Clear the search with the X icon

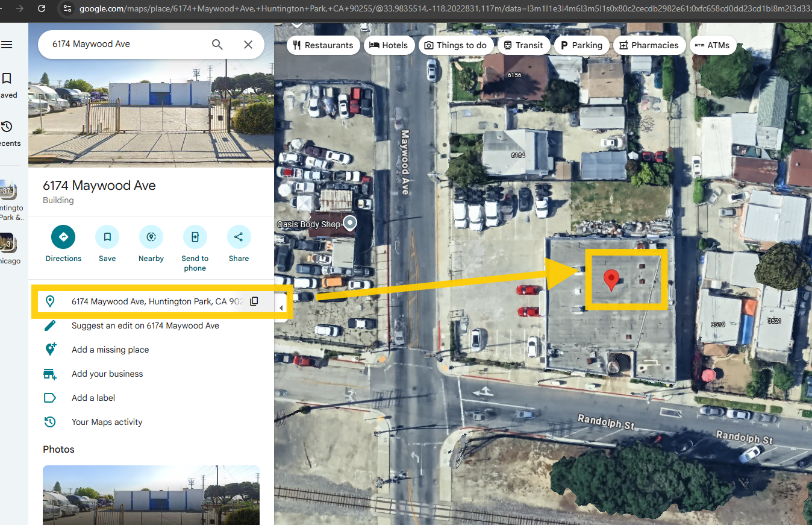[x=248, y=45]
